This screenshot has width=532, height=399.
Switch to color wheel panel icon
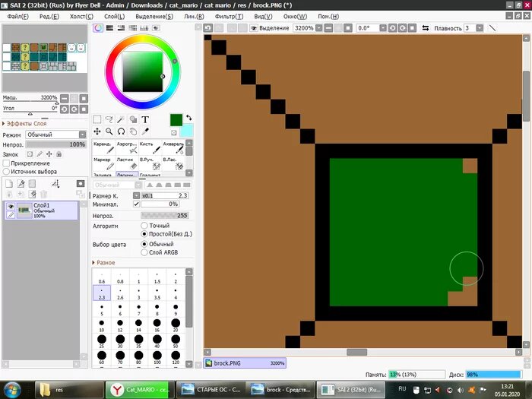click(x=98, y=28)
